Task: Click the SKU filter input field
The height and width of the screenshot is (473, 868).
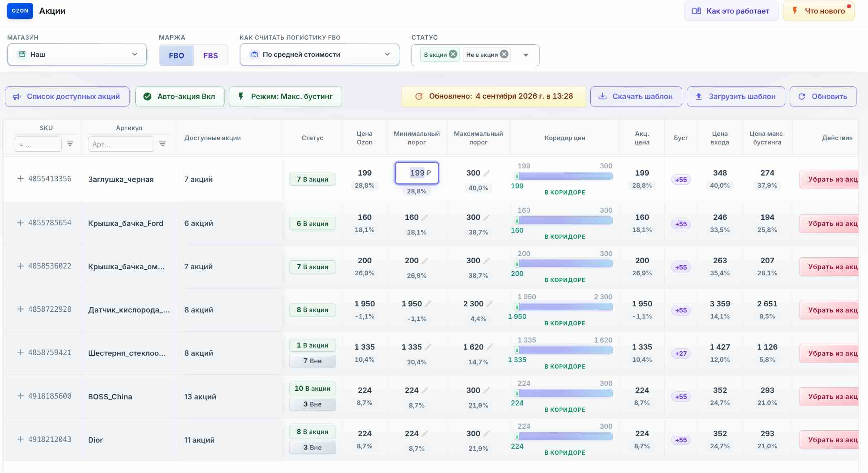Action: pyautogui.click(x=38, y=144)
